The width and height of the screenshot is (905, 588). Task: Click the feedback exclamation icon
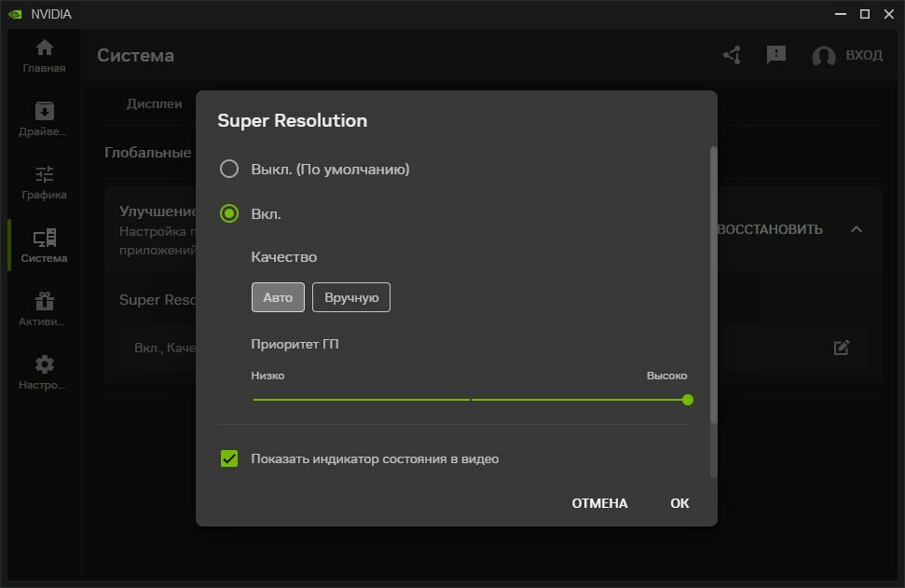point(775,55)
